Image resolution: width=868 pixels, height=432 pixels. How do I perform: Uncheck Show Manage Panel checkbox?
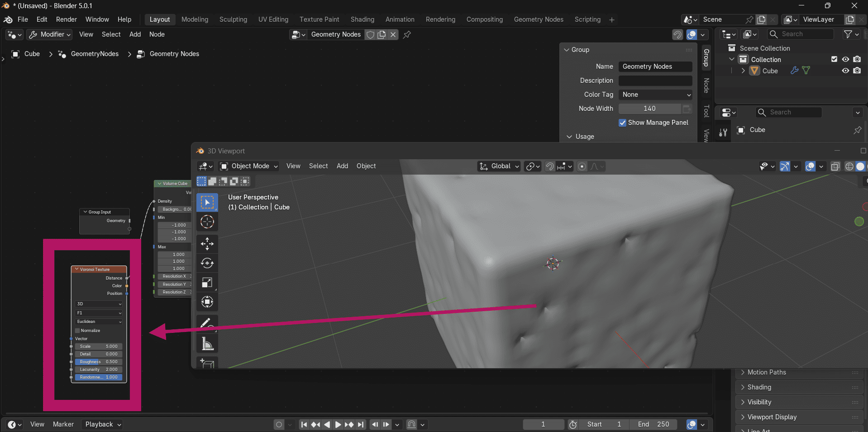pyautogui.click(x=623, y=123)
